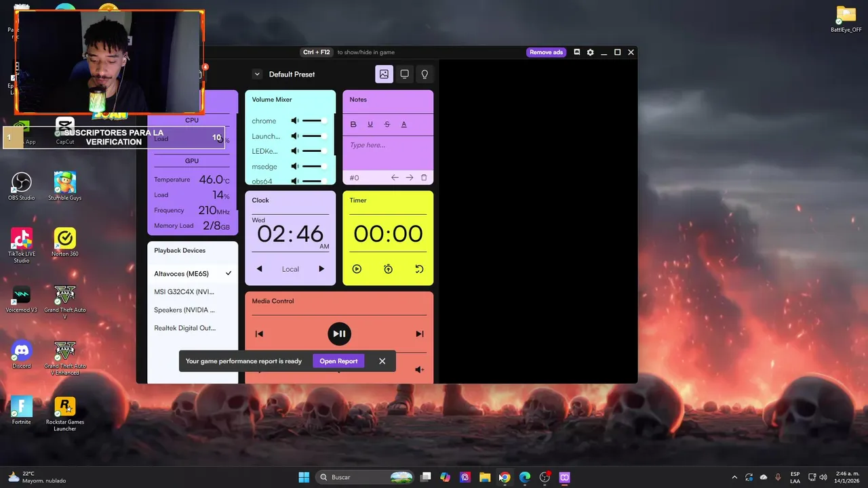The height and width of the screenshot is (488, 868).
Task: Open Stumble Guys desktop icon
Action: click(65, 185)
